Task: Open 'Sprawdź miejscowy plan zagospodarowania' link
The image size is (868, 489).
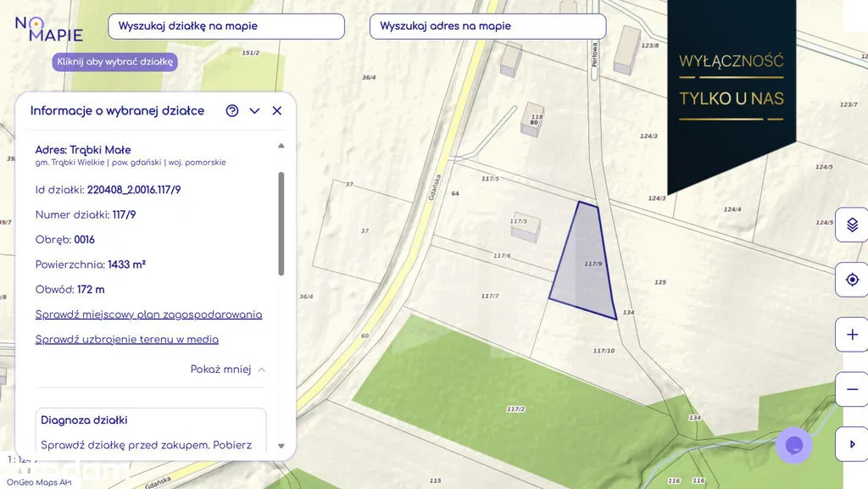Action: click(148, 314)
